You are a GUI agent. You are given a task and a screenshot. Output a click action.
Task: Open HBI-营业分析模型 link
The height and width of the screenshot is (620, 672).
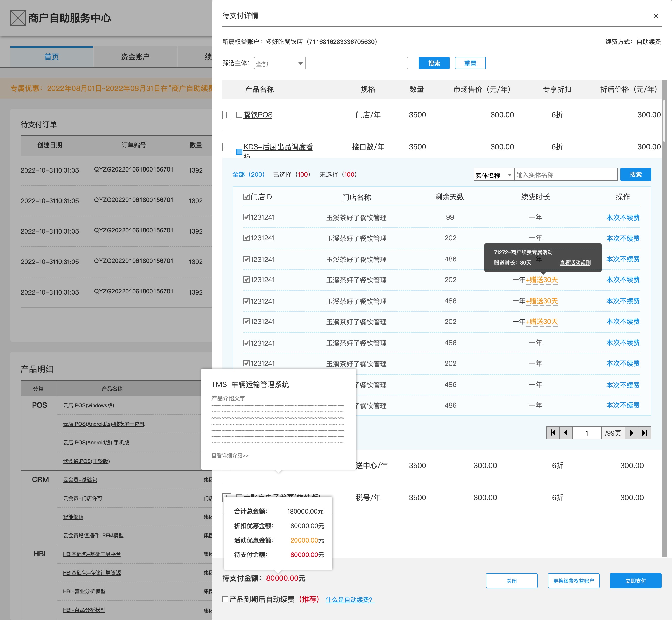point(84,592)
